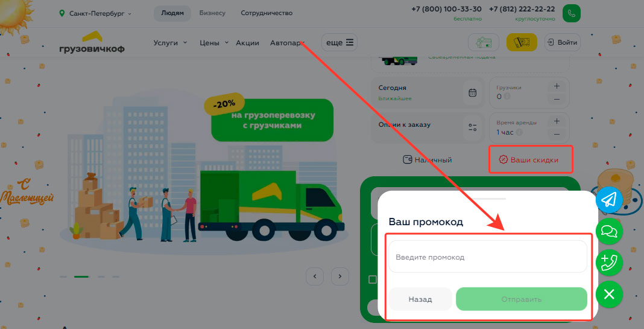
Task: Open the calendar icon next to Сегодня
Action: (x=472, y=92)
